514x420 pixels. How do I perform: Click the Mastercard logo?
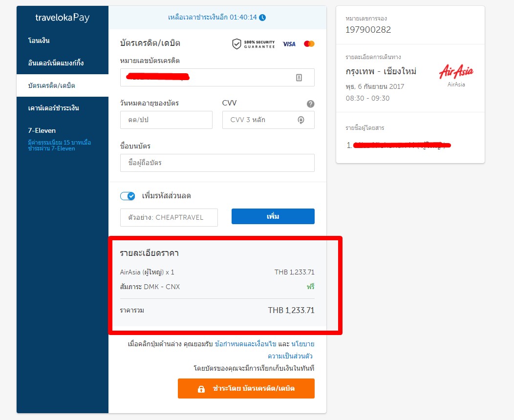coord(309,43)
